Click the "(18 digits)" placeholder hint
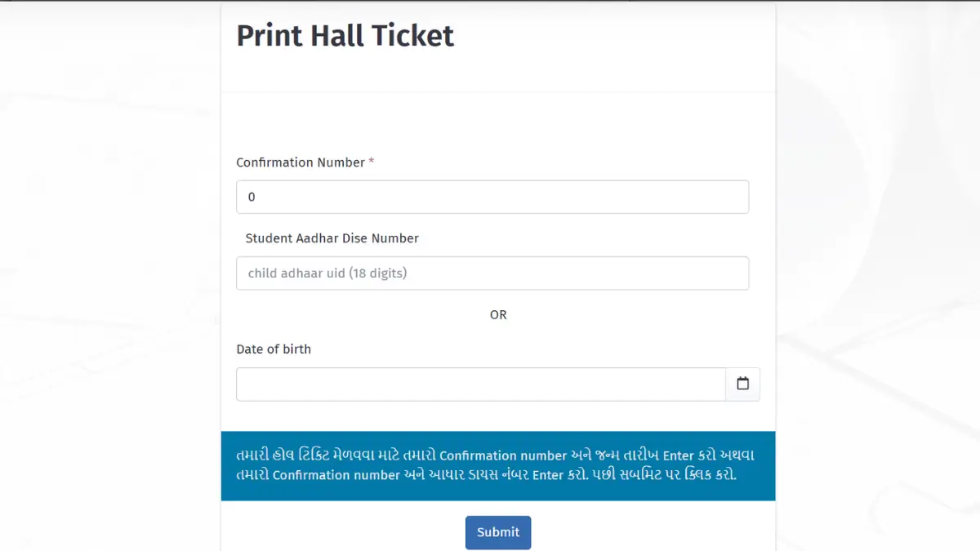This screenshot has height=551, width=980. (x=377, y=273)
